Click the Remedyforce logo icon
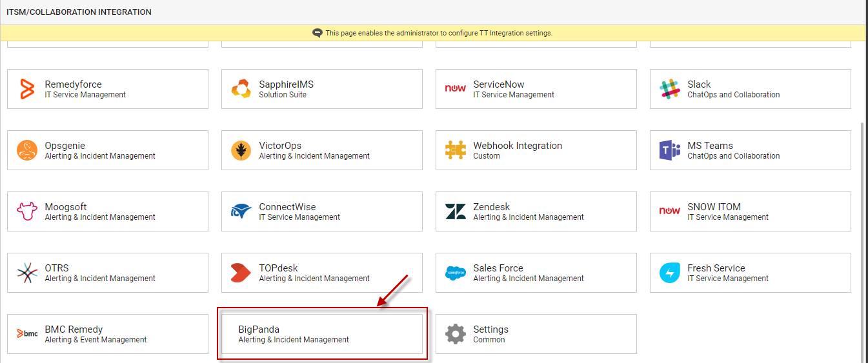The height and width of the screenshot is (363, 868). (x=27, y=89)
